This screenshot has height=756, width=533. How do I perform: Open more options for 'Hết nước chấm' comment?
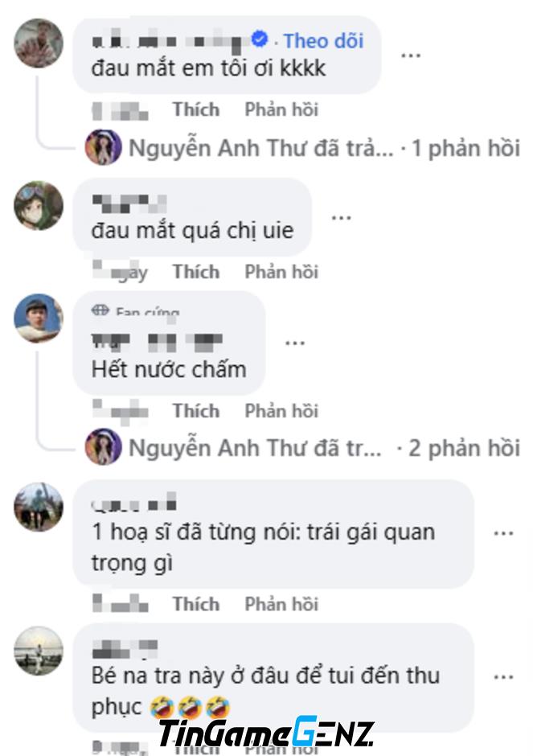295,343
